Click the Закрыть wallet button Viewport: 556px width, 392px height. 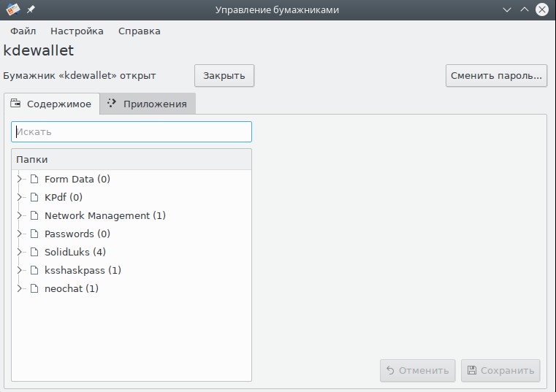[224, 75]
